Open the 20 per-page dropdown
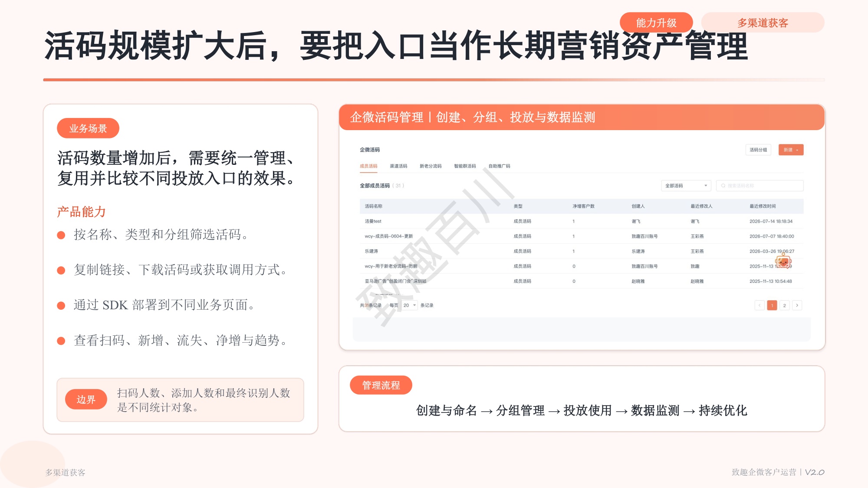 coord(409,305)
